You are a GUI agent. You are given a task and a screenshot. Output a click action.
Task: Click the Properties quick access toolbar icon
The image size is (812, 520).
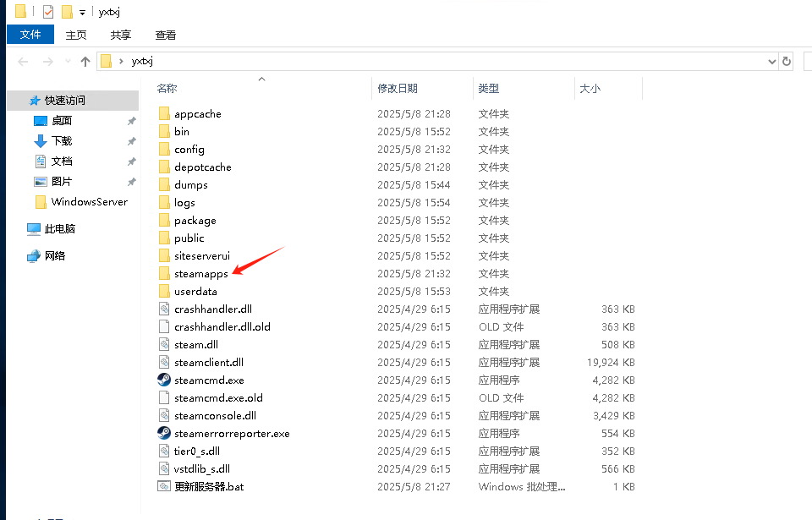[48, 11]
